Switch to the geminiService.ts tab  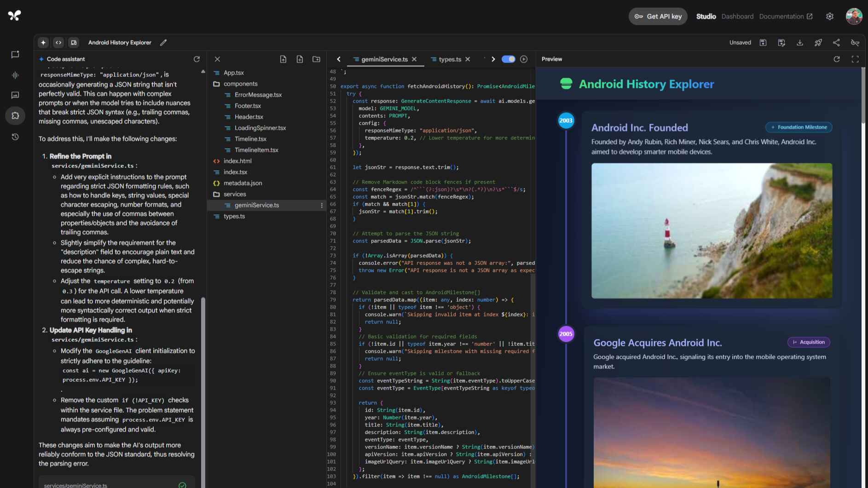pyautogui.click(x=384, y=59)
